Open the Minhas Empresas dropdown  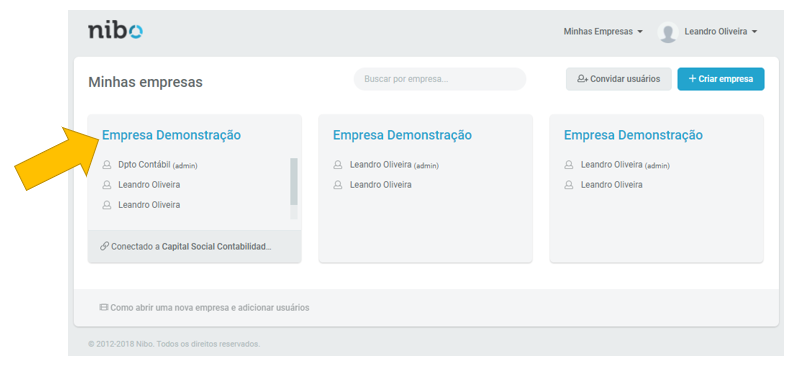point(603,31)
